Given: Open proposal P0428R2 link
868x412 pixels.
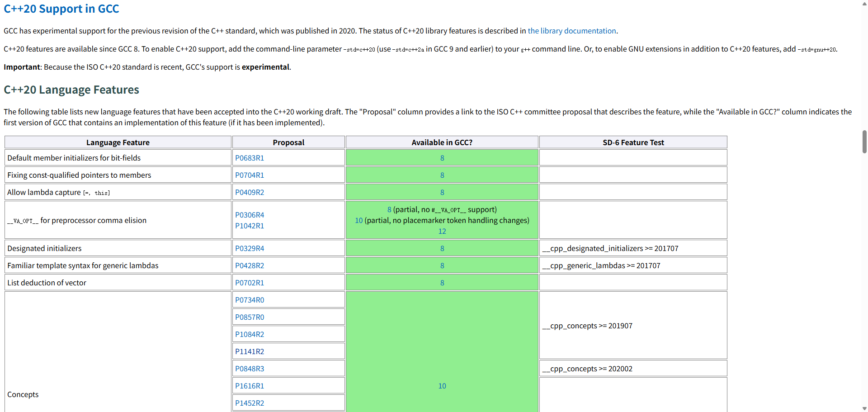Looking at the screenshot, I should pyautogui.click(x=250, y=265).
